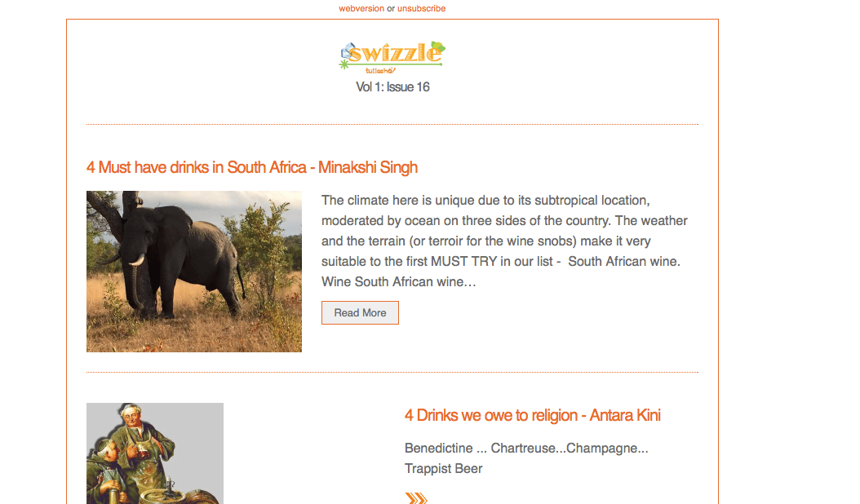Open 4 Drinks we owe to religion

[x=532, y=415]
